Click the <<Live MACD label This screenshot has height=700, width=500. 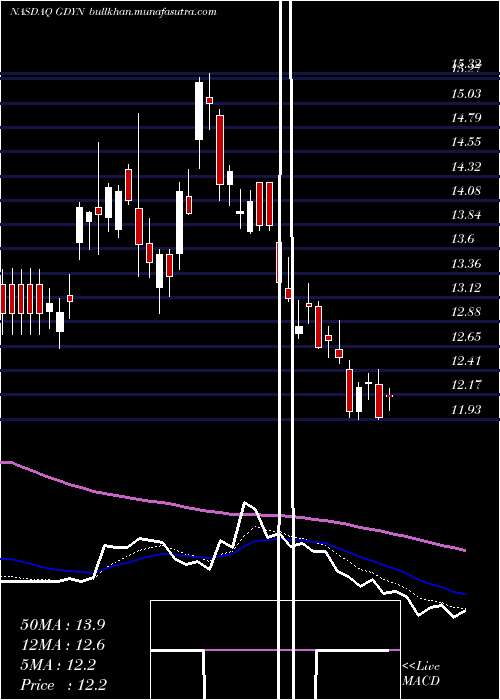click(x=421, y=674)
